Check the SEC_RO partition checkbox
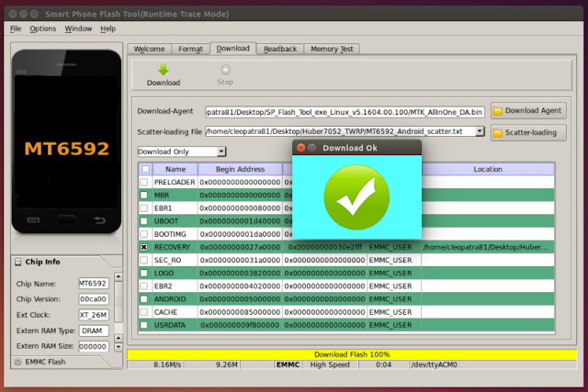 [x=144, y=260]
